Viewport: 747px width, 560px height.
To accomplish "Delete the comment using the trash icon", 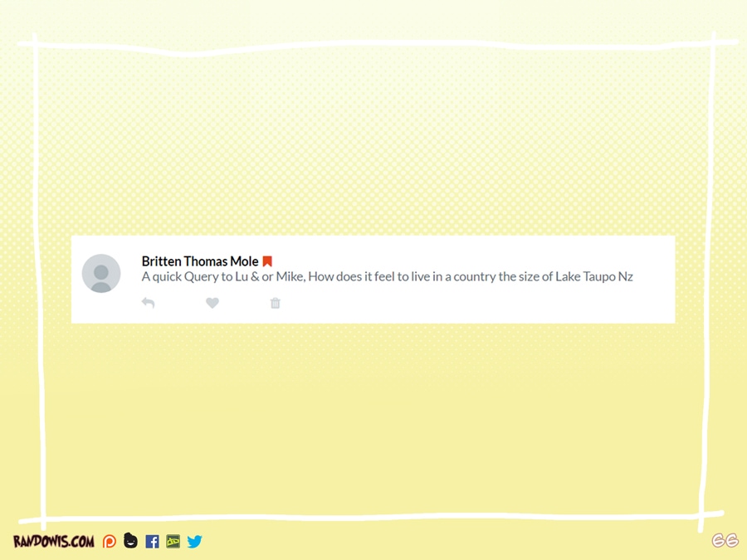I will [276, 304].
